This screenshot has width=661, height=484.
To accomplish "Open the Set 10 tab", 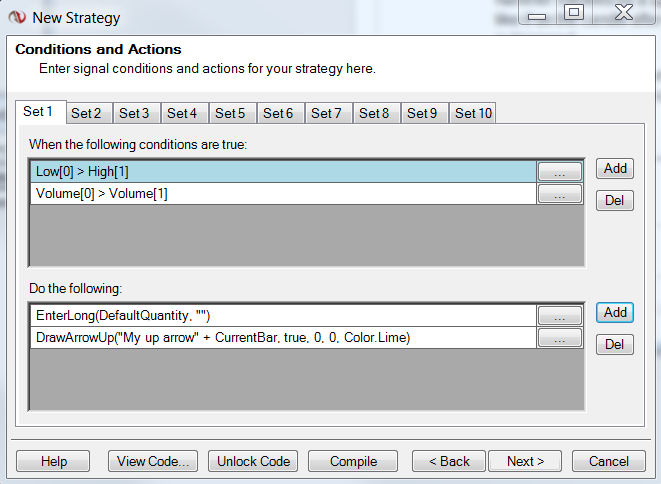I will (x=473, y=113).
